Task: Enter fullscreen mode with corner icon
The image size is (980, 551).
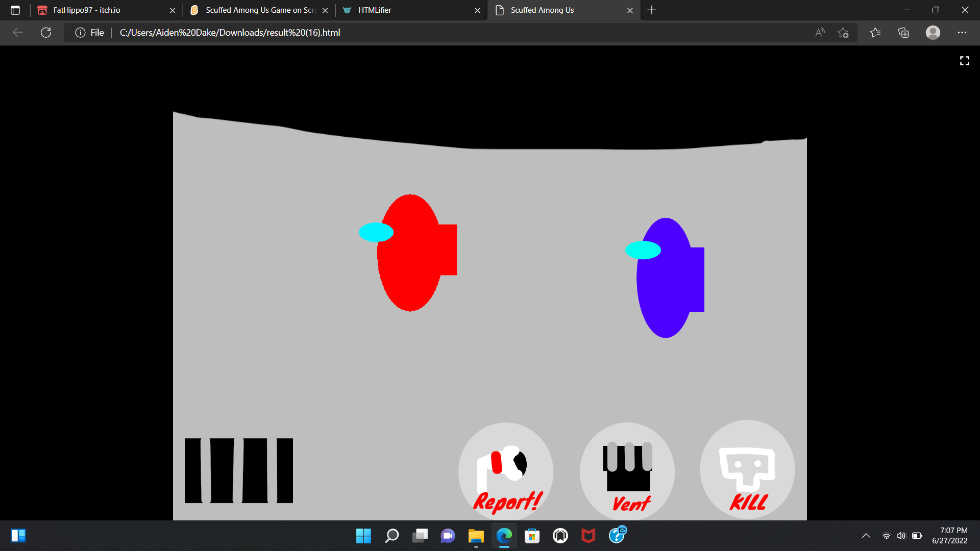Action: point(964,61)
